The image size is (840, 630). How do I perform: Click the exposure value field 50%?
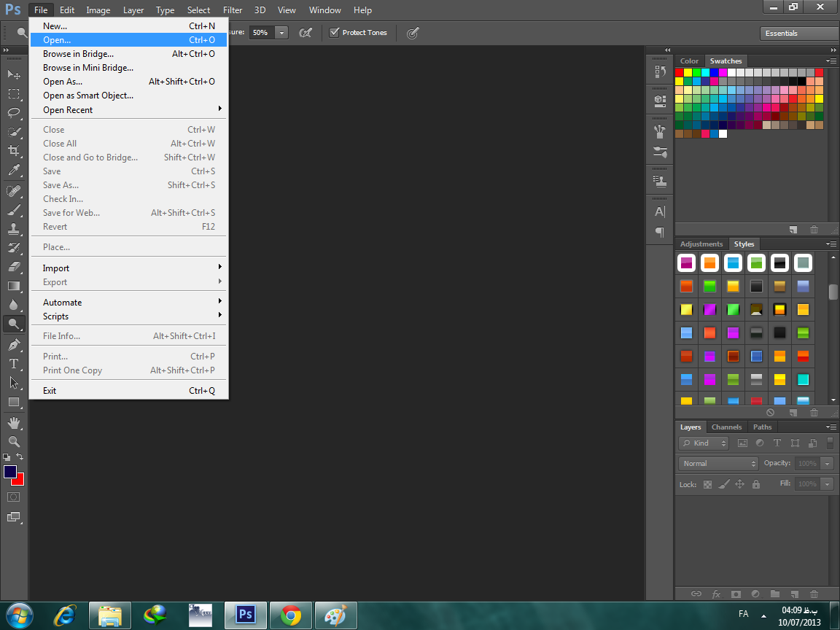click(262, 33)
